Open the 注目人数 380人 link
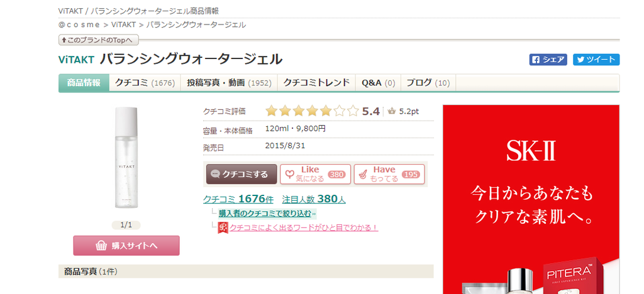 [314, 199]
